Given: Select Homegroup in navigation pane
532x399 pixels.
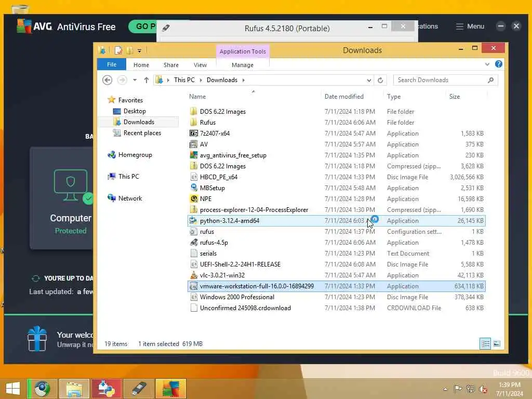Looking at the screenshot, I should click(135, 155).
